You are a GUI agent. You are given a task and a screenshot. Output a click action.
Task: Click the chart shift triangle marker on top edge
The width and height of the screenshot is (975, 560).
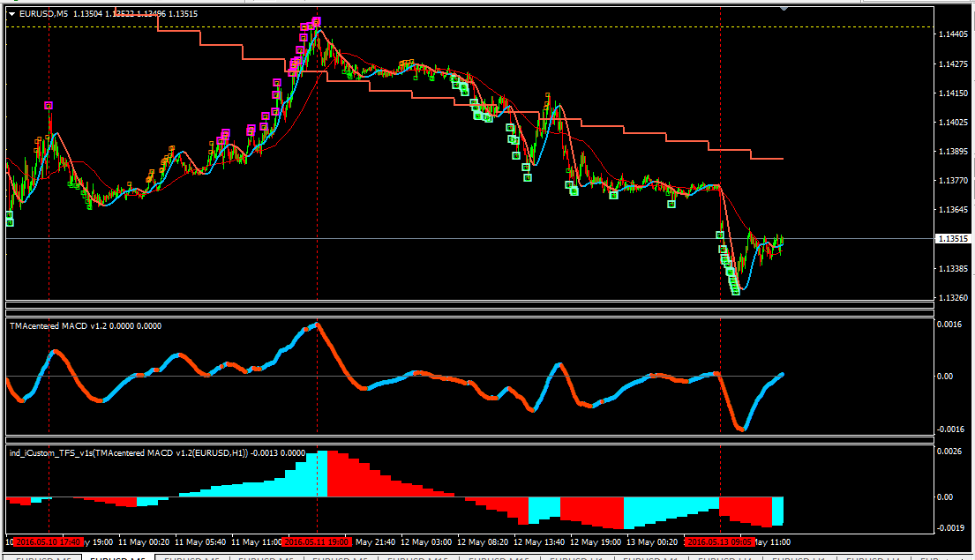point(784,9)
